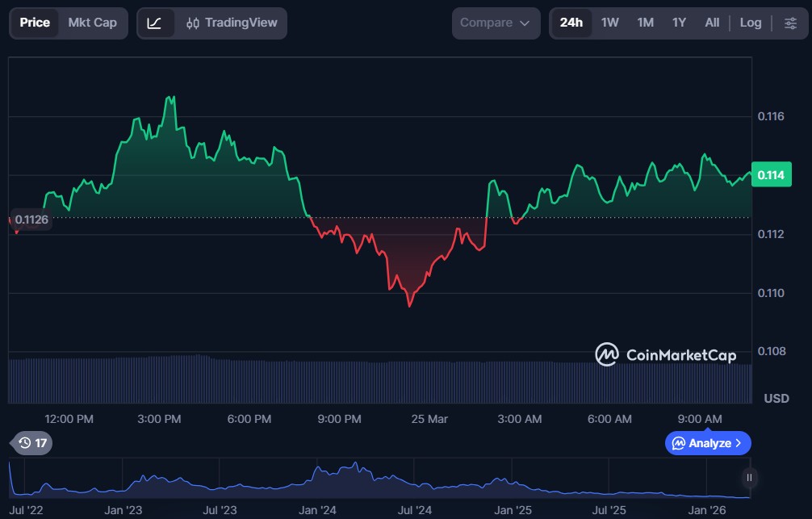Viewport: 812px width, 519px height.
Task: Switch chart to Price view
Action: 35,23
